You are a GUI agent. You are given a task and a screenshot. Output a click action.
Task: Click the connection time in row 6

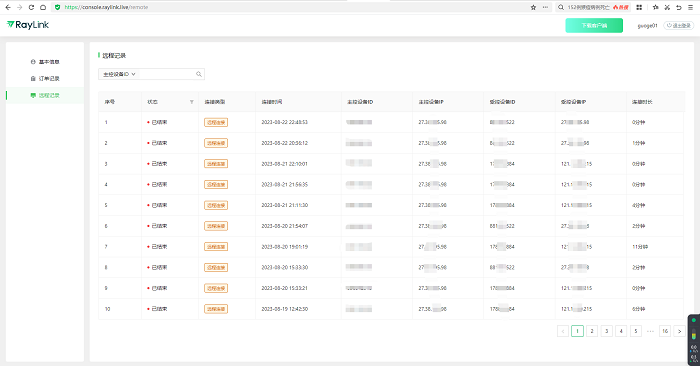pos(284,226)
